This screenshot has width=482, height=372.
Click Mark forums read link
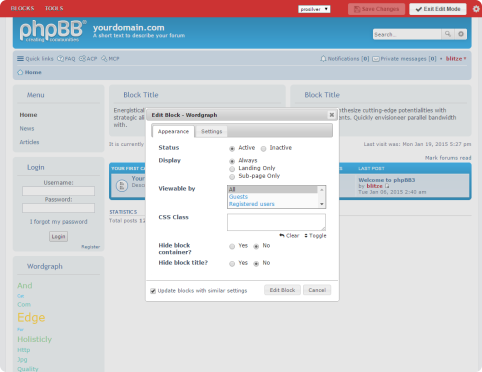tap(448, 158)
